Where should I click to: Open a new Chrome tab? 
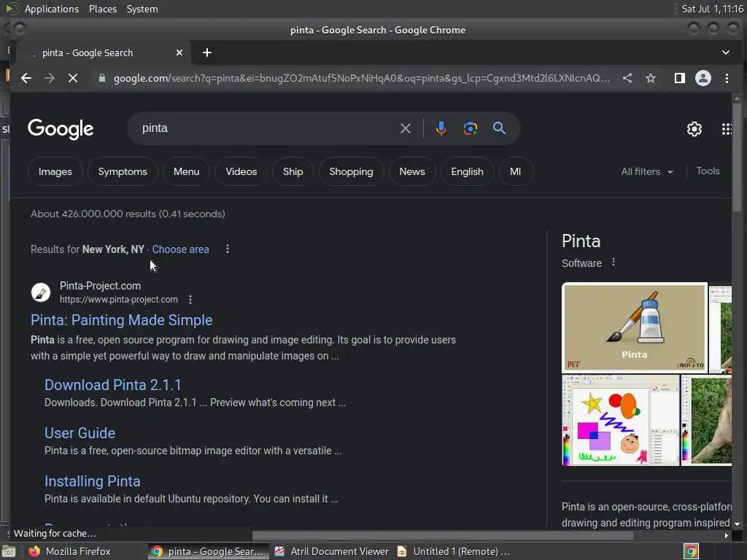206,52
